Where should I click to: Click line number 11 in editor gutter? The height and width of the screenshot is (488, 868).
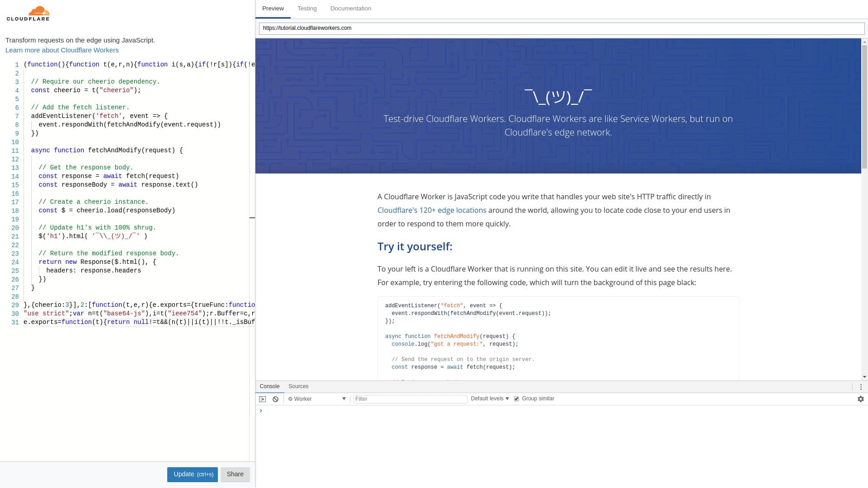coord(15,151)
